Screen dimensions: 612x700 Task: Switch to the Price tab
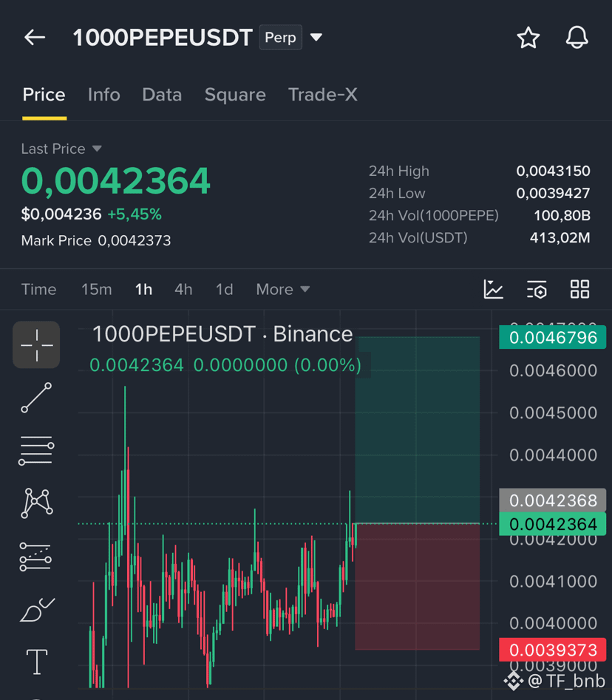[44, 95]
